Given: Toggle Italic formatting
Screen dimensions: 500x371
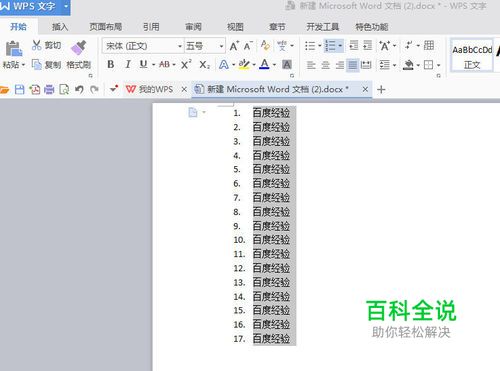Looking at the screenshot, I should coord(127,64).
